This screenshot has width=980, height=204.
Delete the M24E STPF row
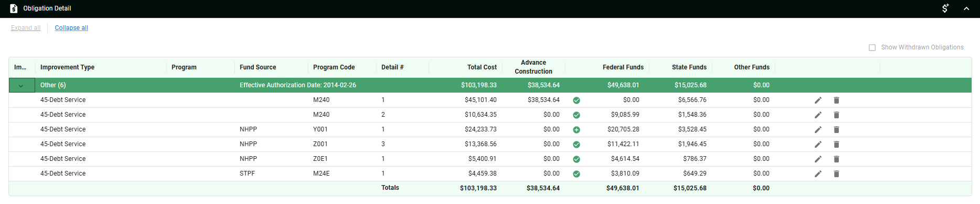click(x=837, y=174)
